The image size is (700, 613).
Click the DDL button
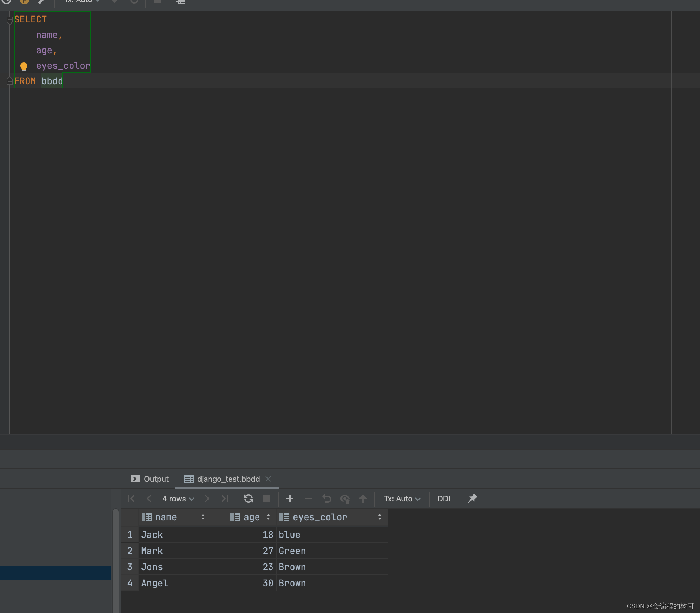point(445,499)
